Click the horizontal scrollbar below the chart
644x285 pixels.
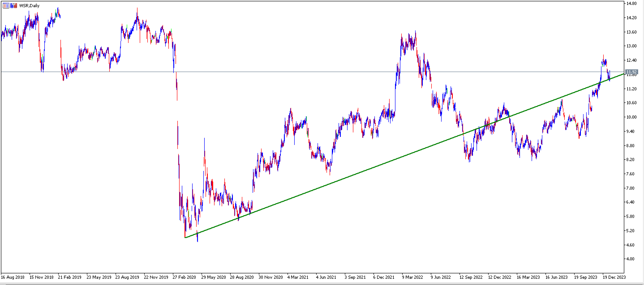[322, 284]
